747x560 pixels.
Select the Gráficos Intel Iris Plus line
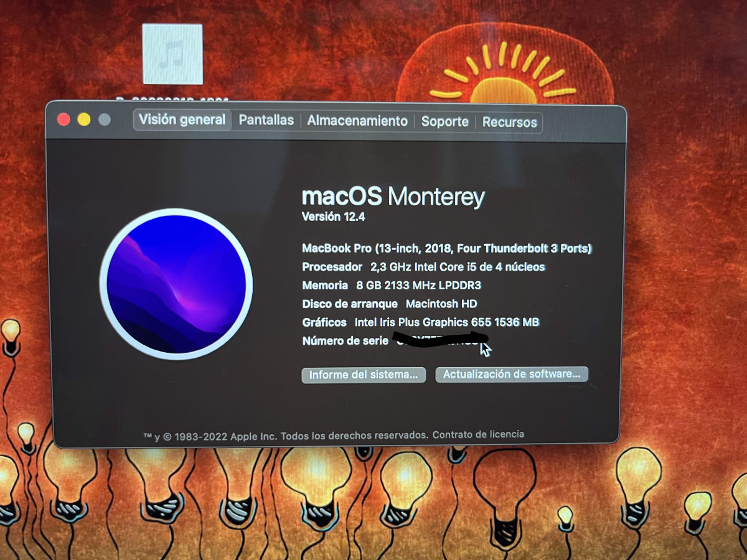click(420, 322)
